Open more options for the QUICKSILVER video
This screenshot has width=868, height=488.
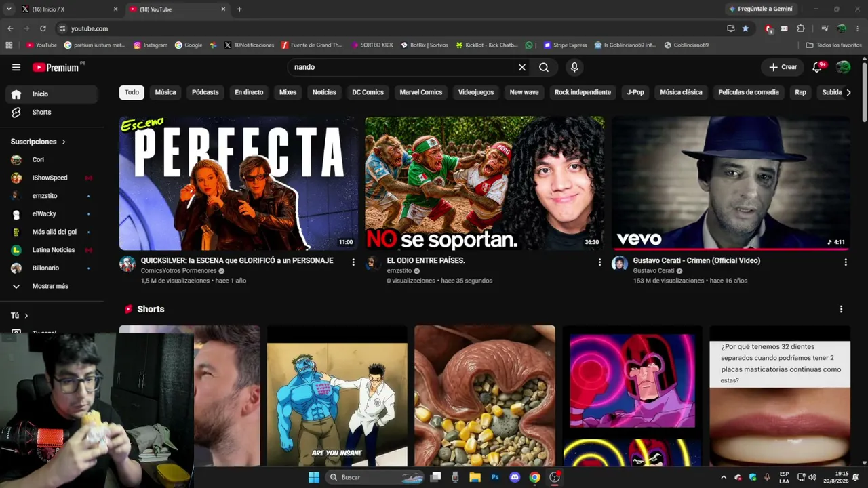353,262
